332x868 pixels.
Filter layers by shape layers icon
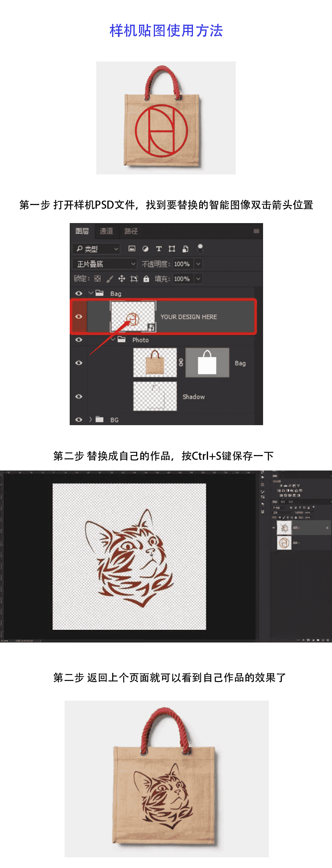[172, 249]
